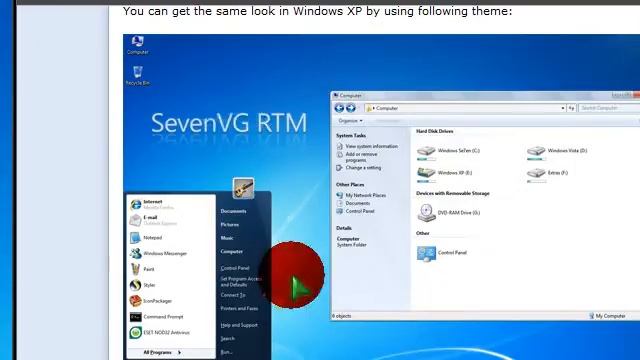Image resolution: width=640 pixels, height=360 pixels.
Task: Open the Organize dropdown menu
Action: (x=350, y=121)
